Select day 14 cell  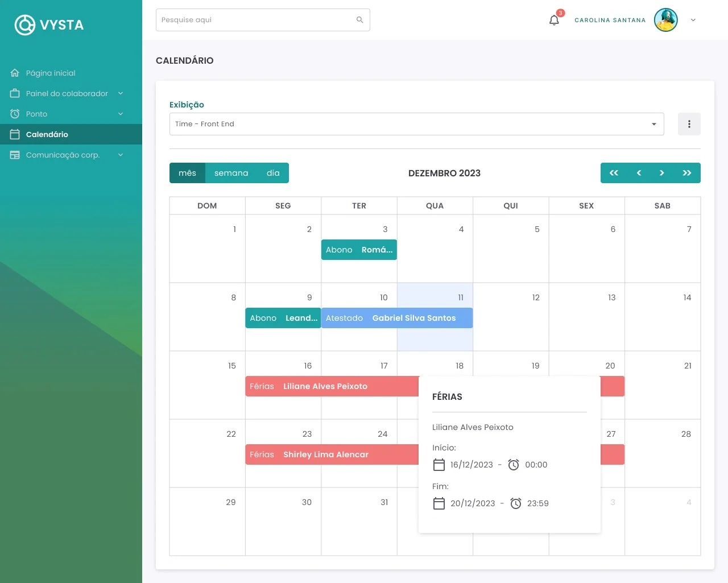663,317
